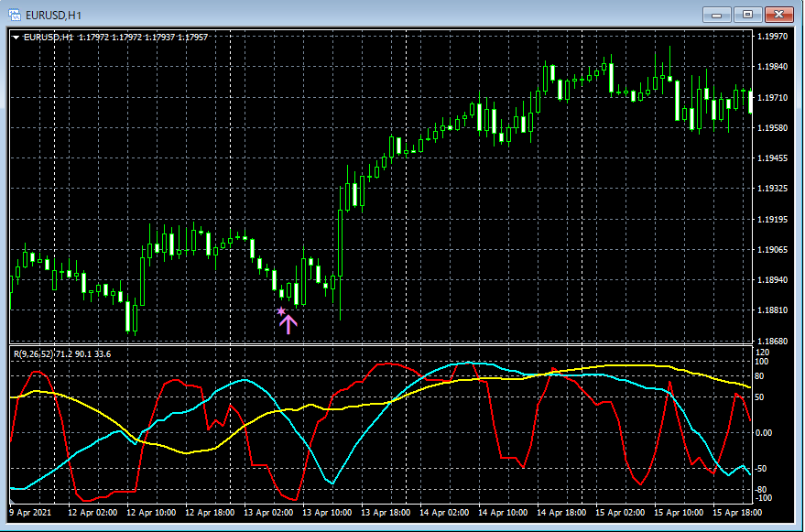Click the pink star marker below candles
Viewport: 805px width, 532px height.
281,311
